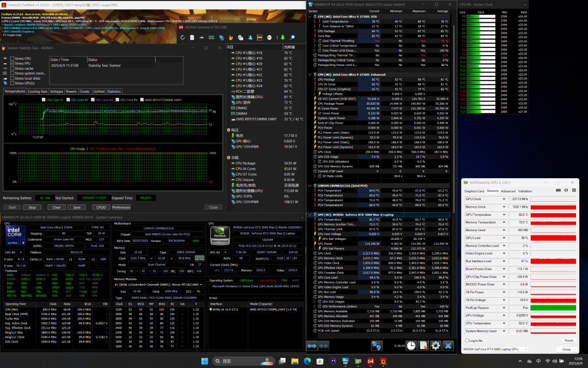Click HWiNFO collapse columns arrows button

click(x=323, y=346)
